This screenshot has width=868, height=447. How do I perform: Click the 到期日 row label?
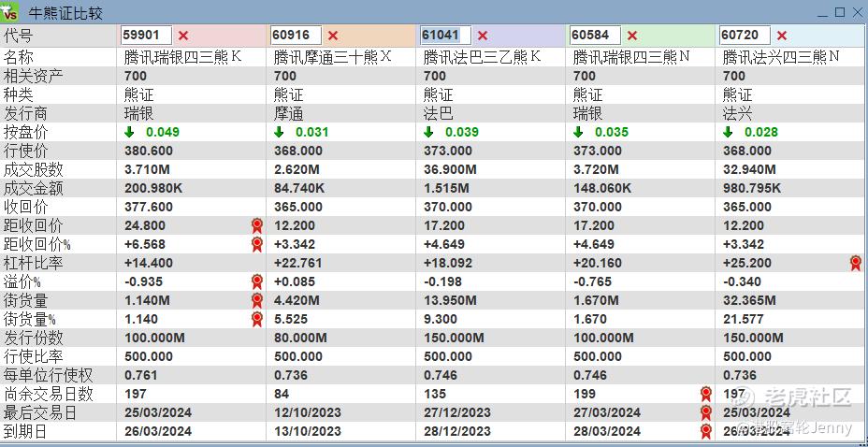25,431
